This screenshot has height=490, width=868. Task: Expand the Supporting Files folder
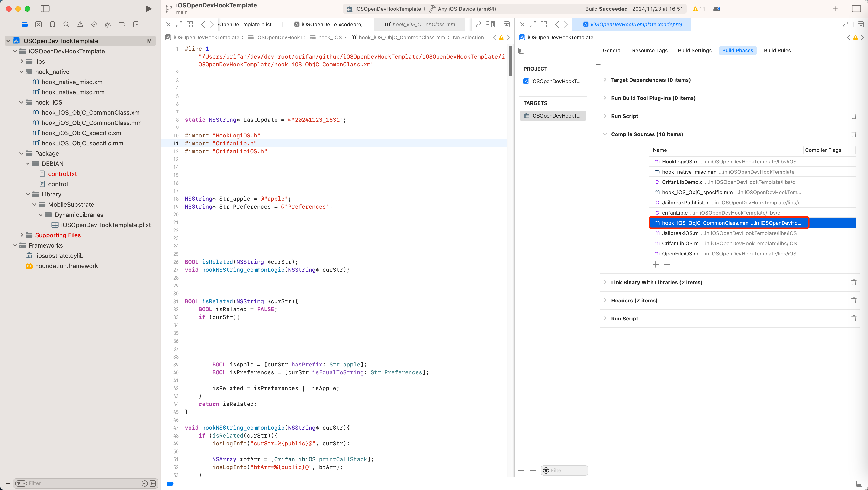[22, 235]
